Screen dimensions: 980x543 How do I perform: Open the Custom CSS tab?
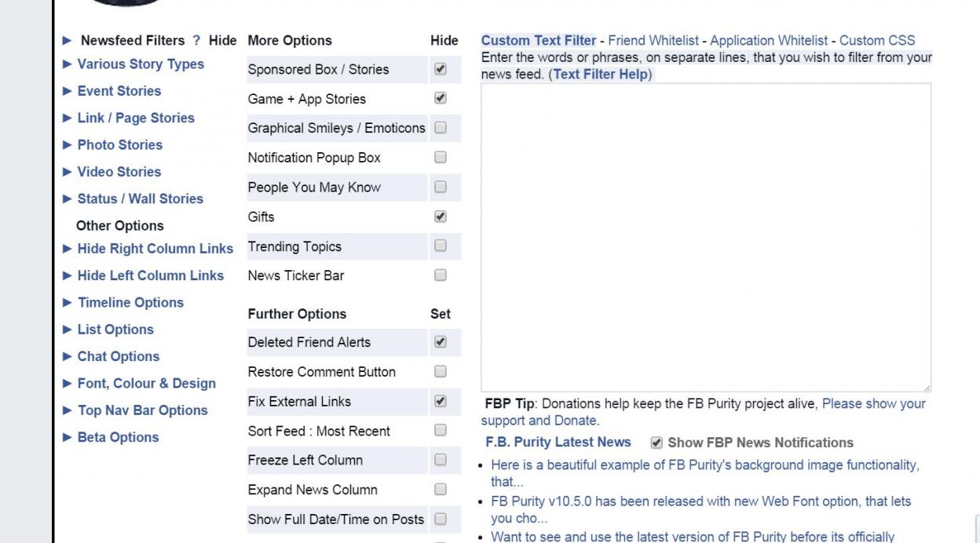click(x=877, y=41)
